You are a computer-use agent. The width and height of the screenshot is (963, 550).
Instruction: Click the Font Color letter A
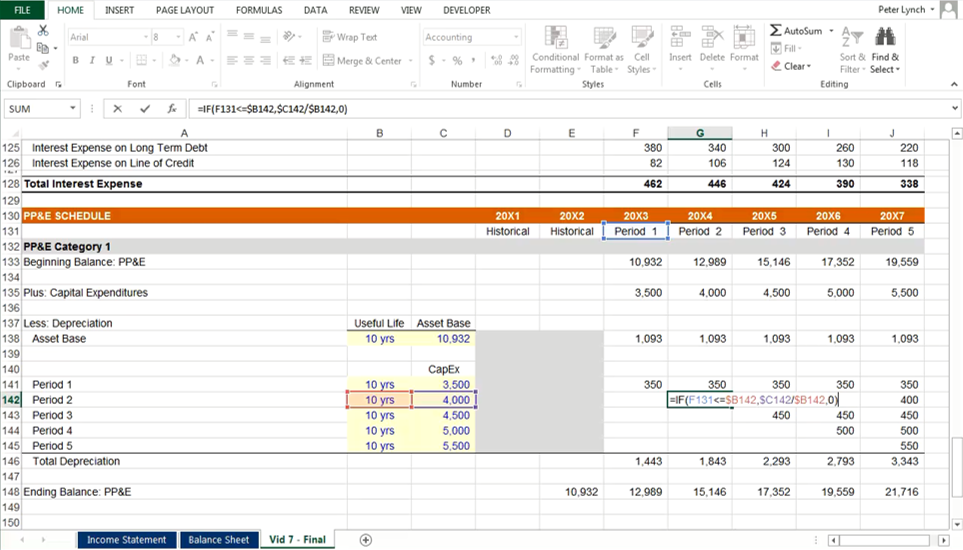pyautogui.click(x=200, y=60)
